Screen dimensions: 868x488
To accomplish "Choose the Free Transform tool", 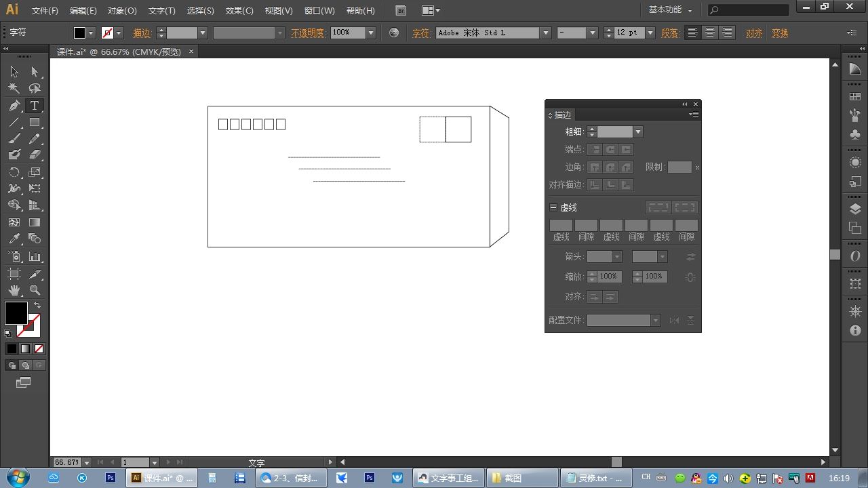I will pos(35,188).
